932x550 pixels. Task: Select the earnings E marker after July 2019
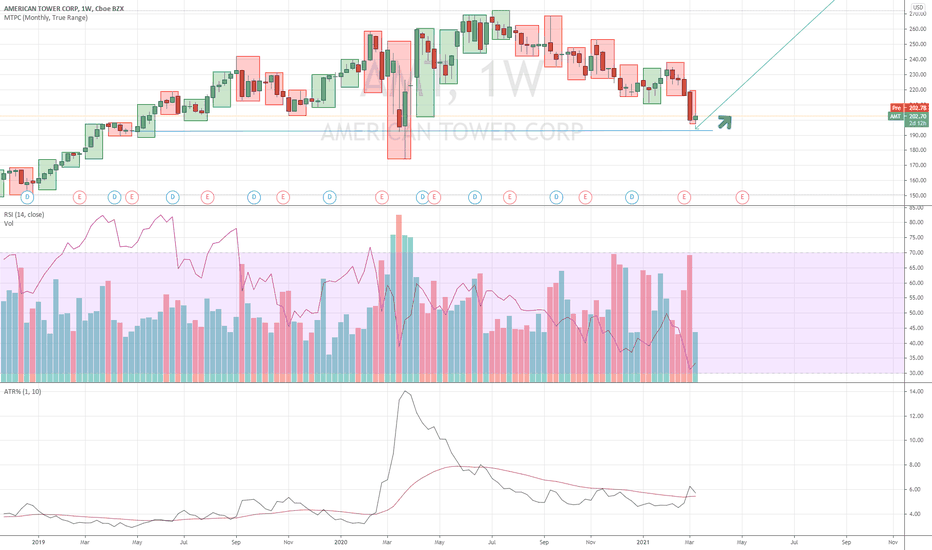coord(207,197)
